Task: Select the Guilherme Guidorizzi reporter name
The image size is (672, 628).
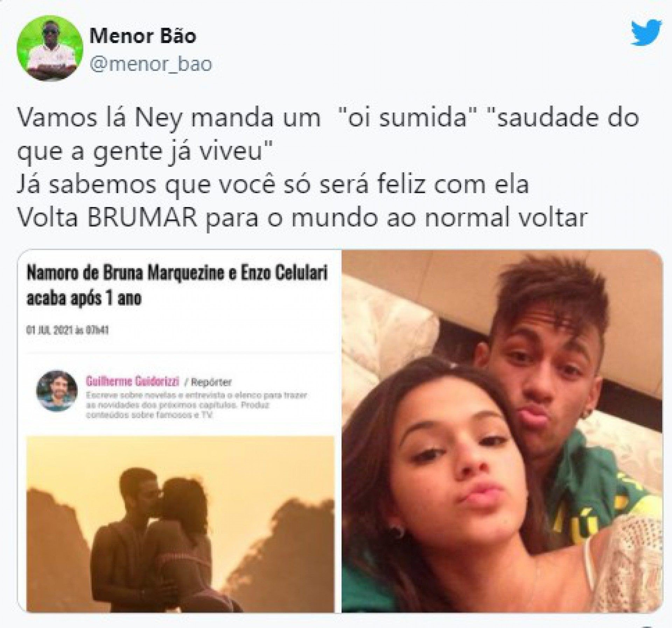Action: 132,381
